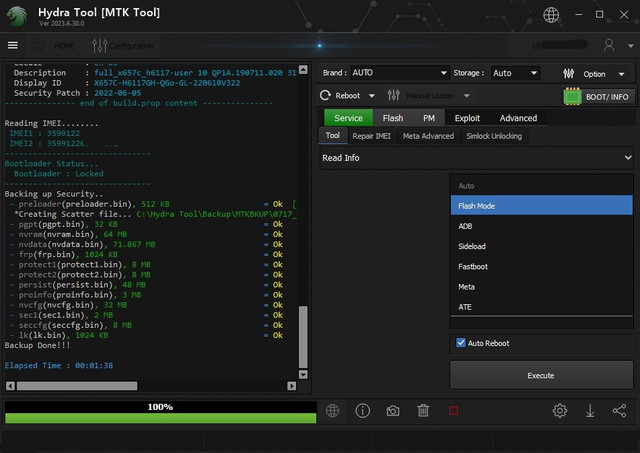Choose ATE in mode list
Viewport: 640px width, 453px height.
click(542, 307)
